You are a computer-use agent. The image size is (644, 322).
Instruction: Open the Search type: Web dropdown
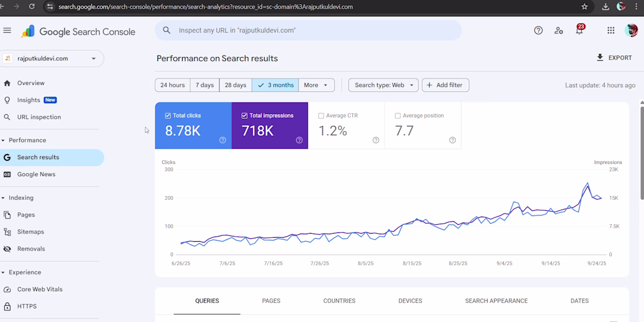[383, 85]
